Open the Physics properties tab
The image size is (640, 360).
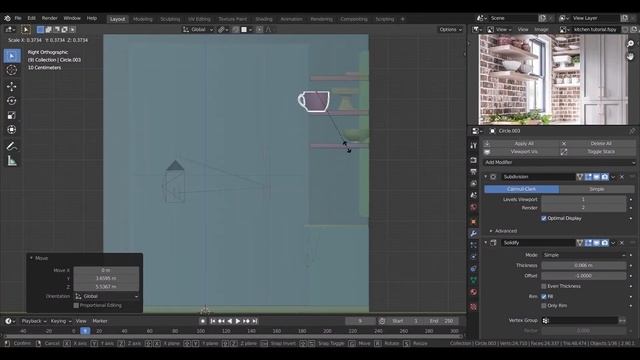(x=473, y=257)
